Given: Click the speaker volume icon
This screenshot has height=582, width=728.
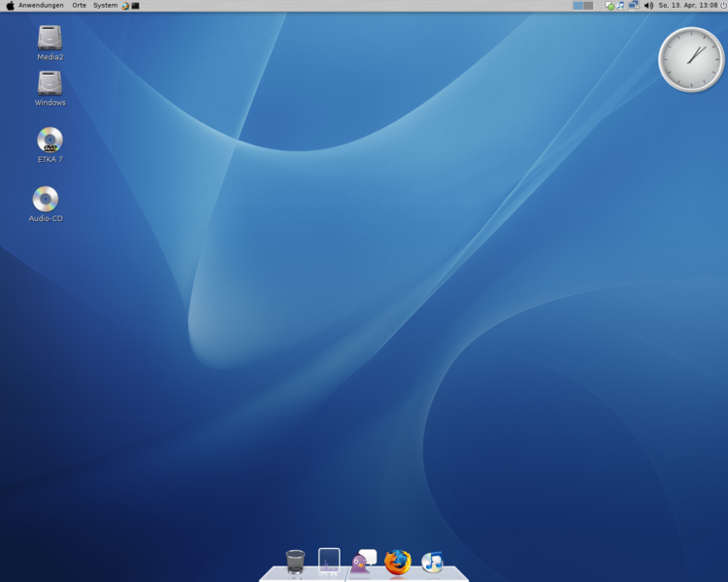Looking at the screenshot, I should [x=648, y=6].
